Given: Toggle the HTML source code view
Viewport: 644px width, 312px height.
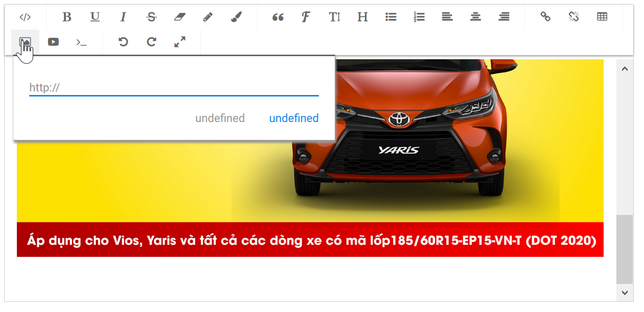Looking at the screenshot, I should coord(25,17).
